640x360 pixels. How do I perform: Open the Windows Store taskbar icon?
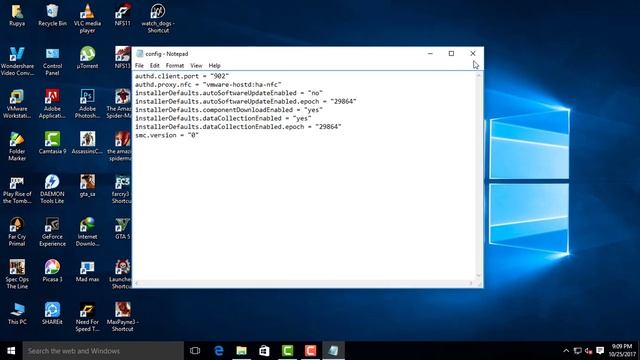[264, 351]
